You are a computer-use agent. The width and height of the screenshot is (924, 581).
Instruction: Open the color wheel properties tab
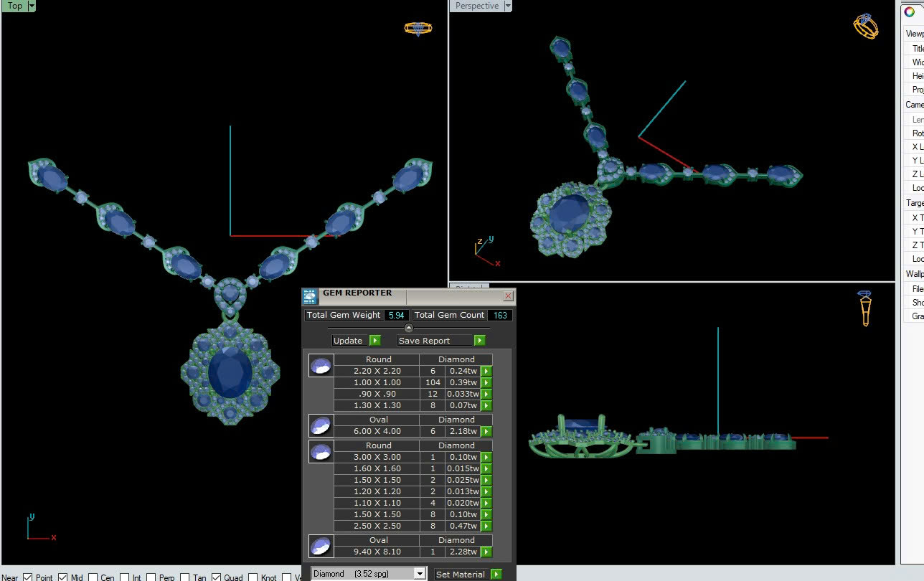click(910, 11)
